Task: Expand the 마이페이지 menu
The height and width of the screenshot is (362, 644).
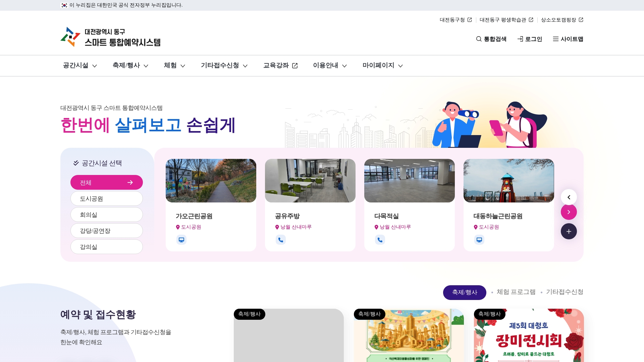Action: 383,65
